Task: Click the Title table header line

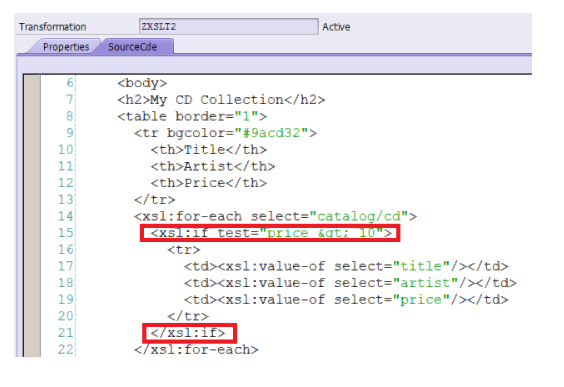Action: (x=209, y=149)
